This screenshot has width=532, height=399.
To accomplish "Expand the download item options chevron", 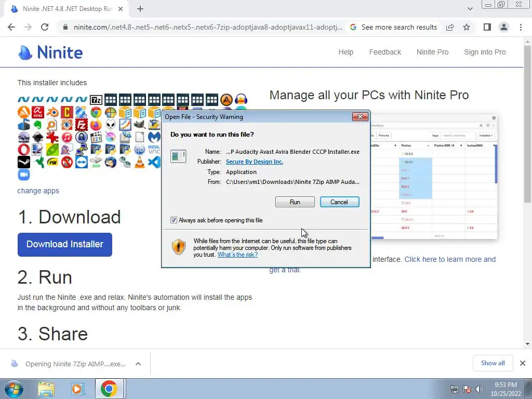I will click(138, 364).
